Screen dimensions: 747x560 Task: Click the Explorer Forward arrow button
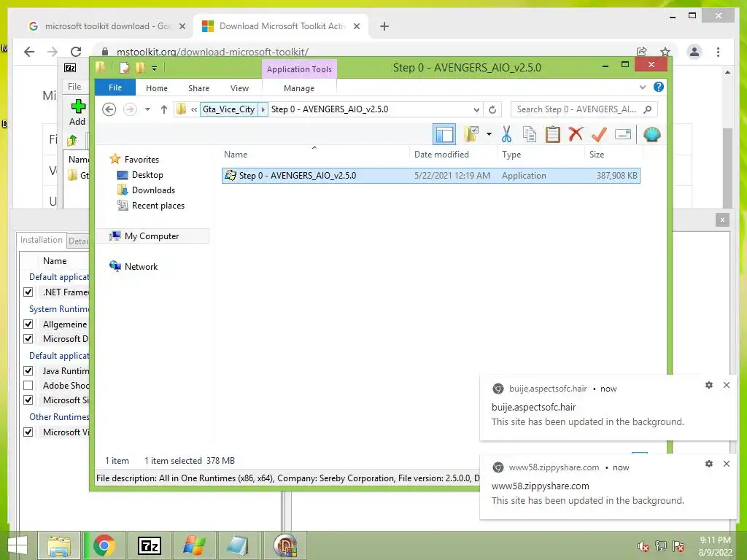coord(130,109)
